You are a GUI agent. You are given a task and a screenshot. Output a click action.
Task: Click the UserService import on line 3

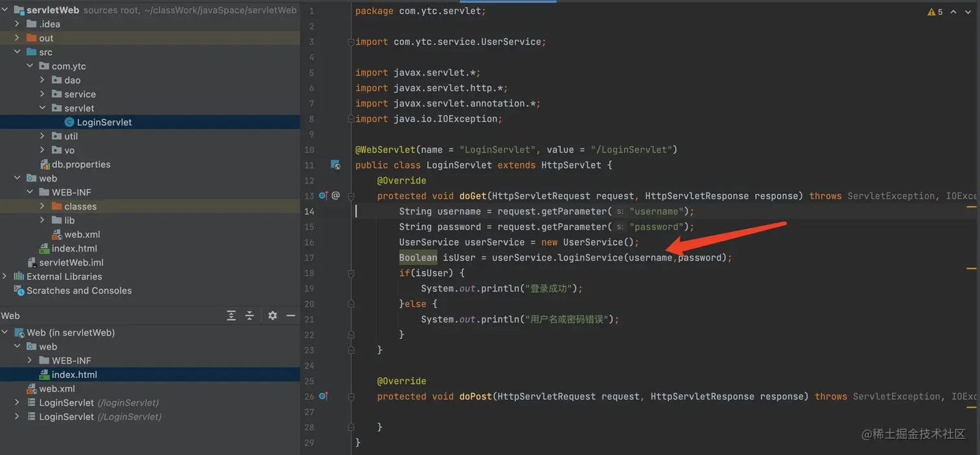click(x=510, y=41)
